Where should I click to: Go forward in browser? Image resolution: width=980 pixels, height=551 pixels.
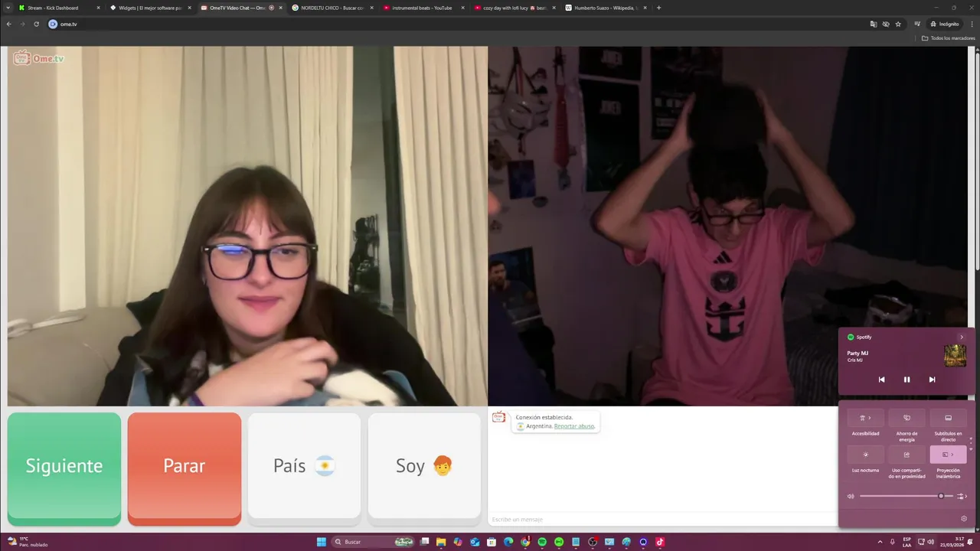22,24
